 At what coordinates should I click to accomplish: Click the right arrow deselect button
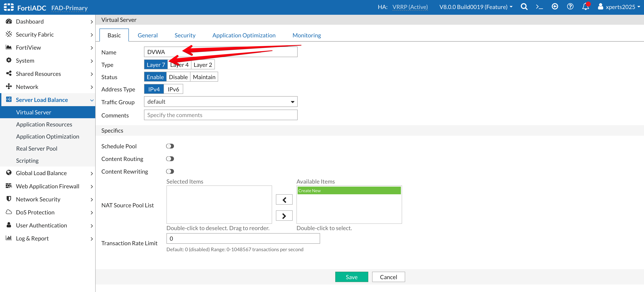click(284, 216)
